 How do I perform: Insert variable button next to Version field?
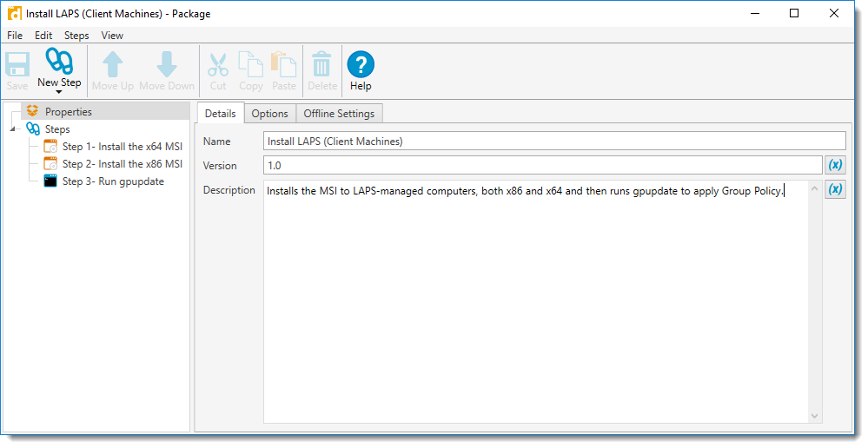[835, 165]
